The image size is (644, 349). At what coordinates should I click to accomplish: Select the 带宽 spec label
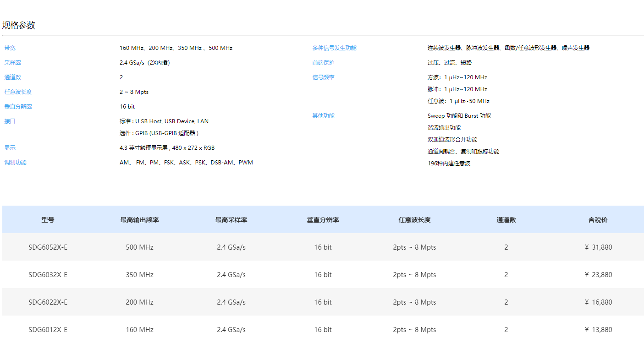(10, 48)
